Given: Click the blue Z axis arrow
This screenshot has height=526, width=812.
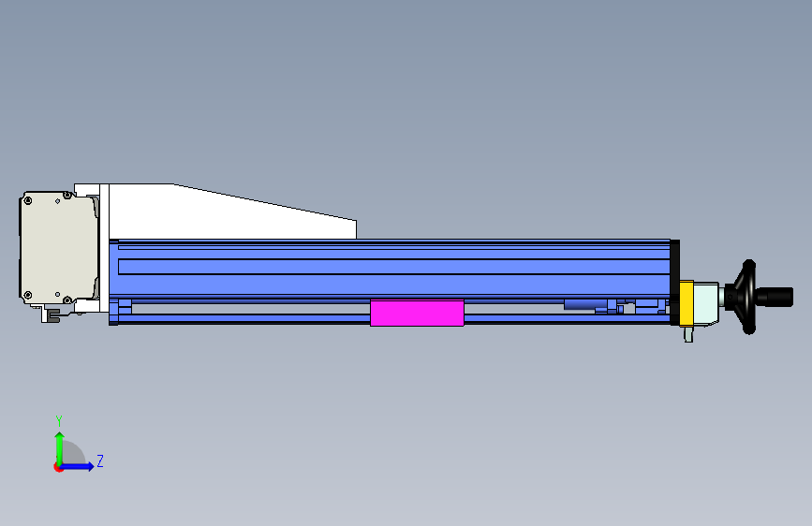Looking at the screenshot, I should click(77, 466).
